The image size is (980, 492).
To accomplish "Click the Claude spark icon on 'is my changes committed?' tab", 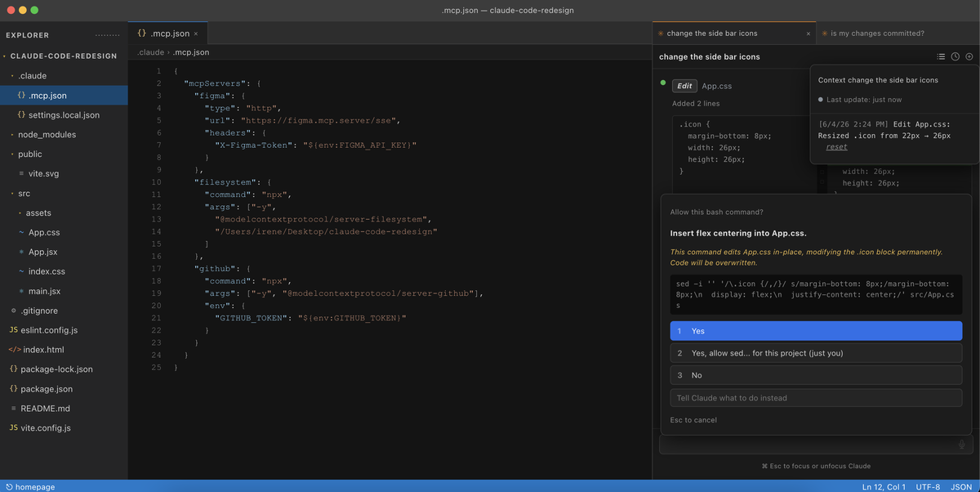I will coord(824,34).
